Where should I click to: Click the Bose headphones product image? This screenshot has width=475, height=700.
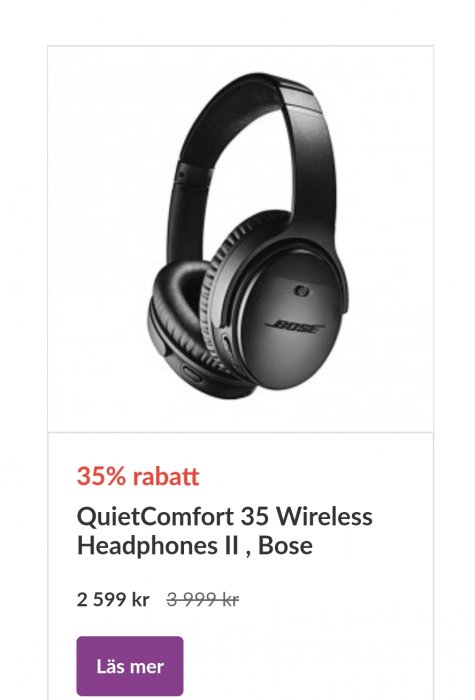(248, 236)
